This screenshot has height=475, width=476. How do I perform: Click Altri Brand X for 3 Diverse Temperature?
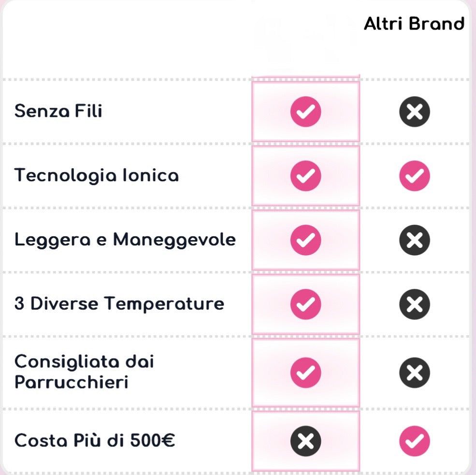tap(415, 304)
